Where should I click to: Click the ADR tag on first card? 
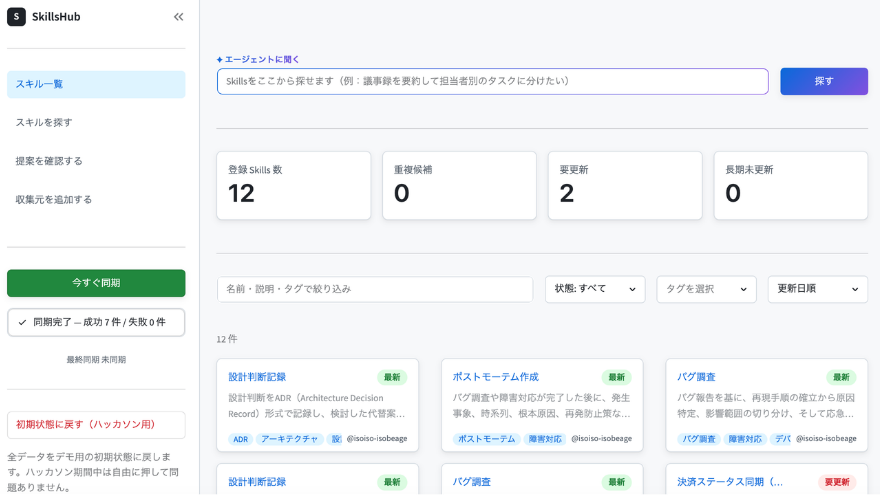click(241, 439)
